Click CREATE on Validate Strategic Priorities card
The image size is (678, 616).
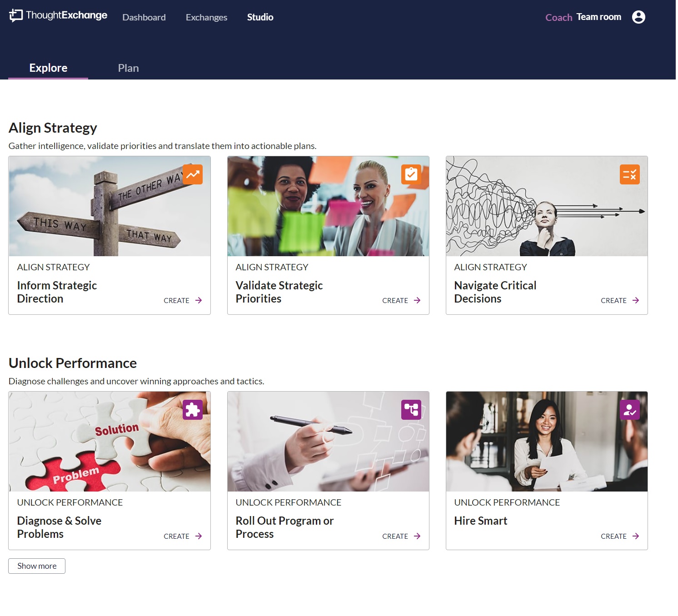click(395, 300)
